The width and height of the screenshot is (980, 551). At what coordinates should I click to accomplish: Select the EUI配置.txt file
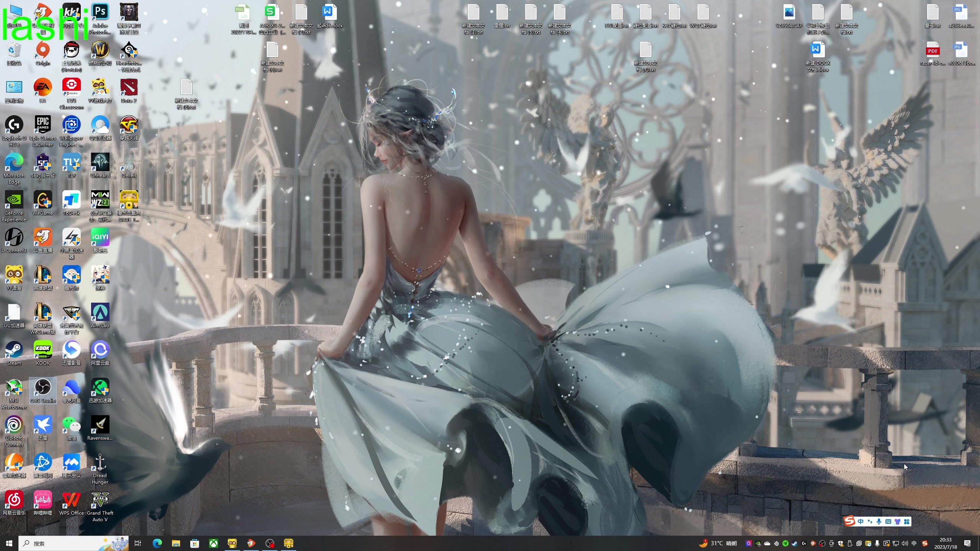[x=617, y=16]
